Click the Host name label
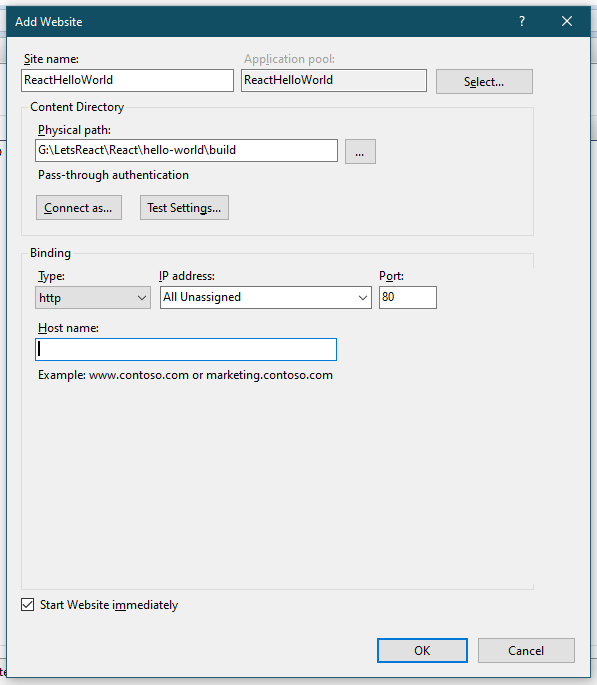The width and height of the screenshot is (597, 685). pos(68,328)
